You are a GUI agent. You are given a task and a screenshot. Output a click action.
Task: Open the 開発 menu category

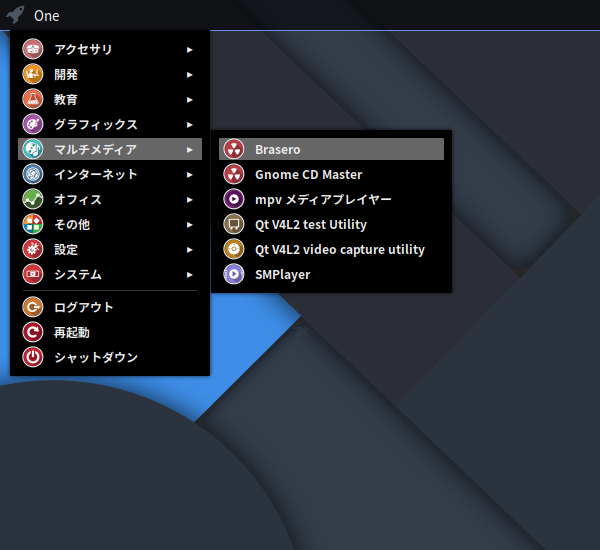pyautogui.click(x=110, y=74)
